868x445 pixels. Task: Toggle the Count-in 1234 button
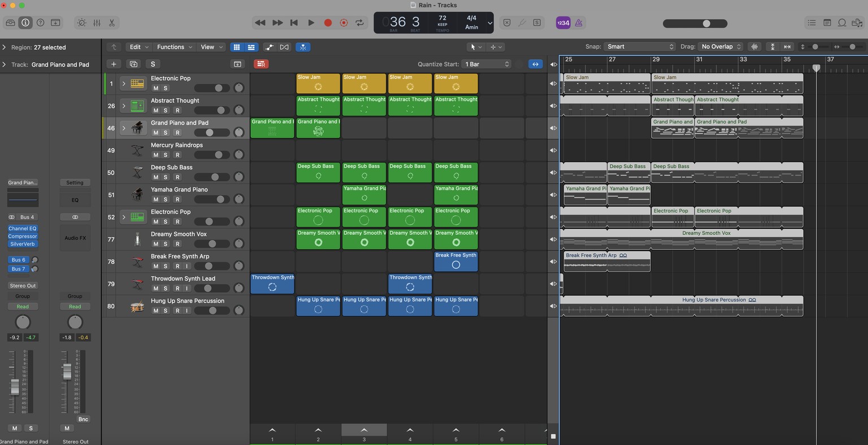[563, 23]
